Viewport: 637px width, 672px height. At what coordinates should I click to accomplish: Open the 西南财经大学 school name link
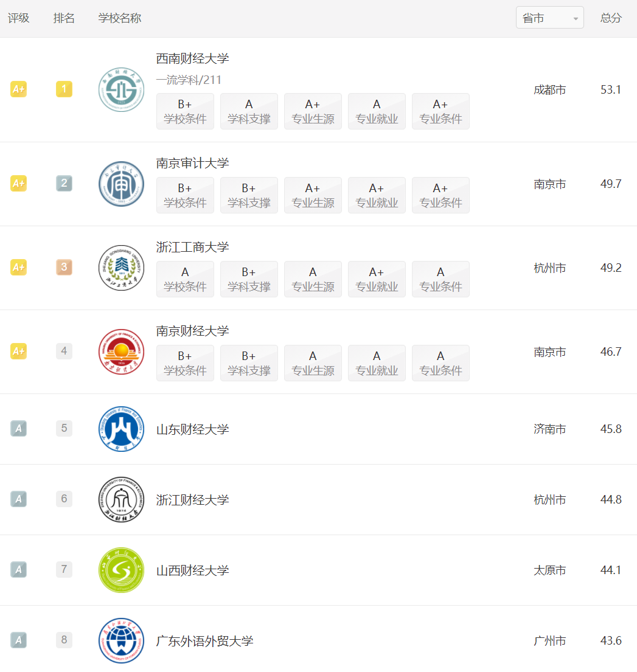pyautogui.click(x=192, y=59)
